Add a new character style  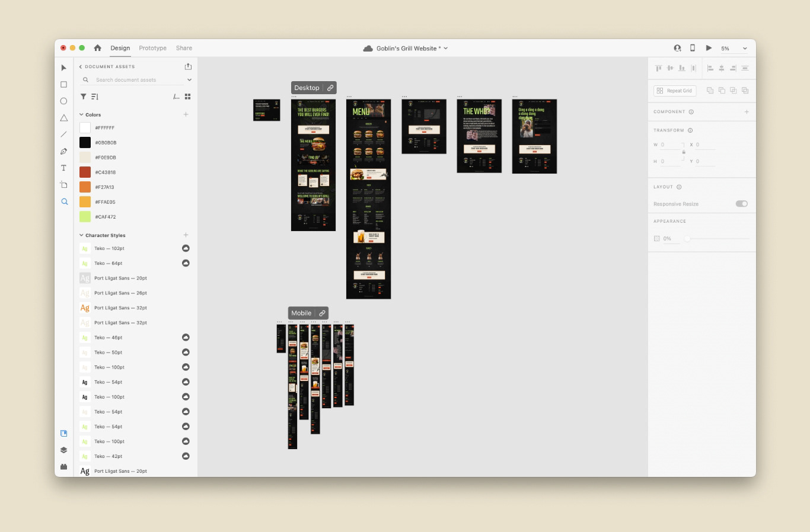point(186,235)
